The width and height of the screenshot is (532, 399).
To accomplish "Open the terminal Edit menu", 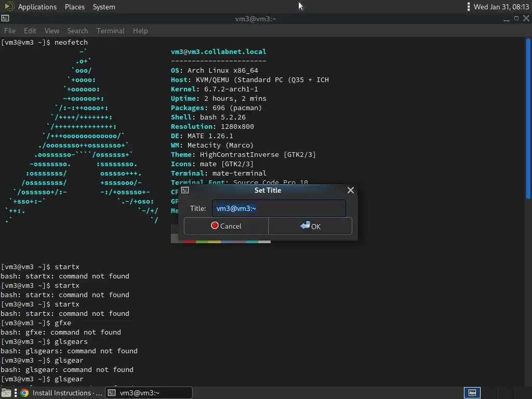I will (30, 31).
